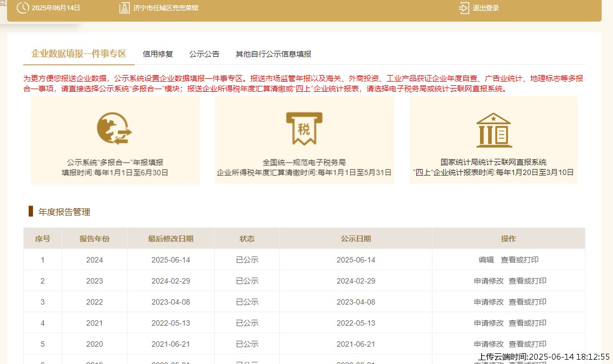Open the globe icon for 多报合一 annual report
Viewport: 613px width, 364px height.
coord(114,129)
